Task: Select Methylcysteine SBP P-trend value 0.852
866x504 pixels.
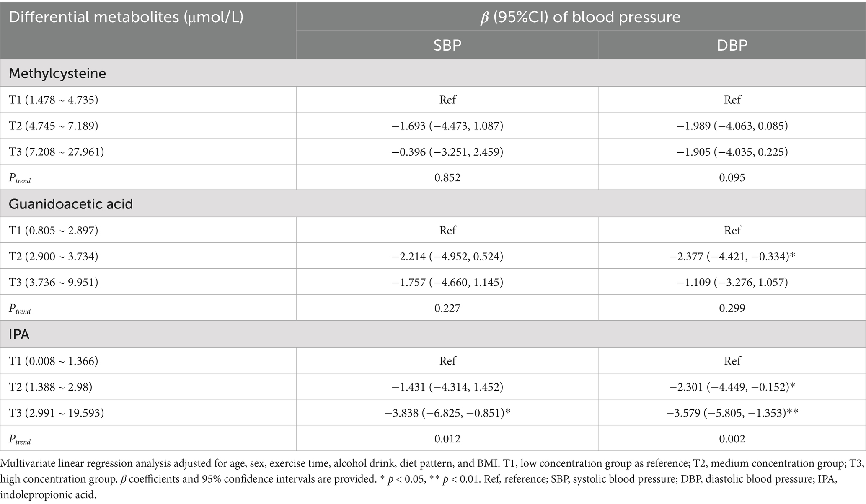Action: click(x=447, y=177)
